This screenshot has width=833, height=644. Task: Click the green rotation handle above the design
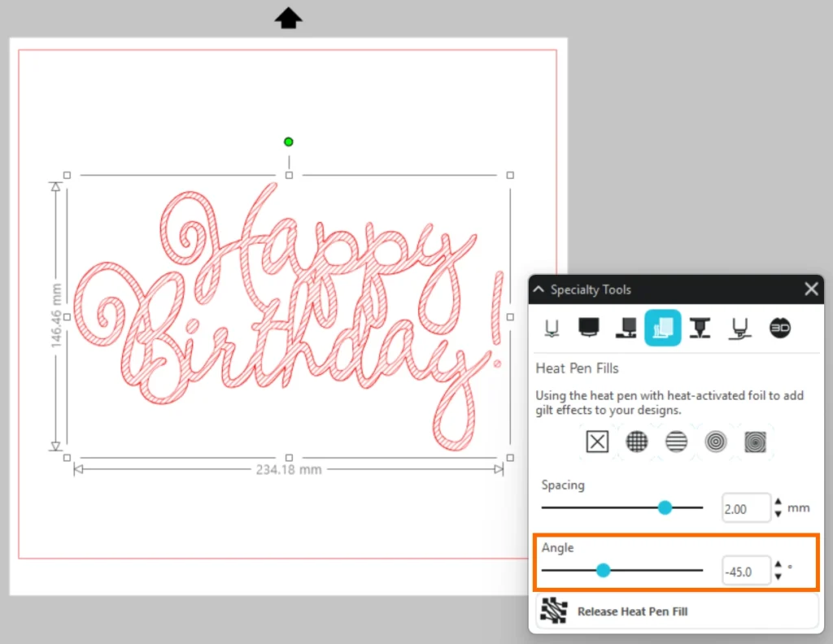288,141
